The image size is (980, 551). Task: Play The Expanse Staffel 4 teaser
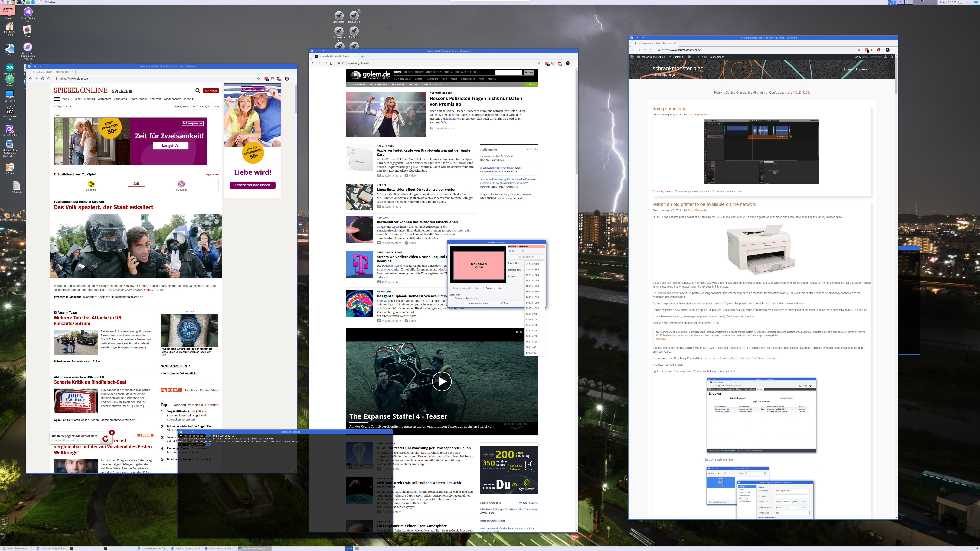[x=442, y=381]
